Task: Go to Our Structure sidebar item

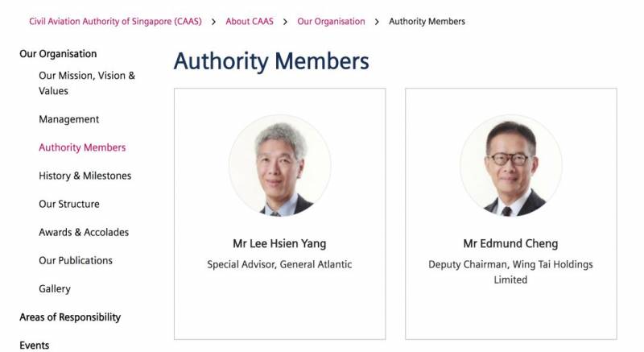Action: point(69,204)
